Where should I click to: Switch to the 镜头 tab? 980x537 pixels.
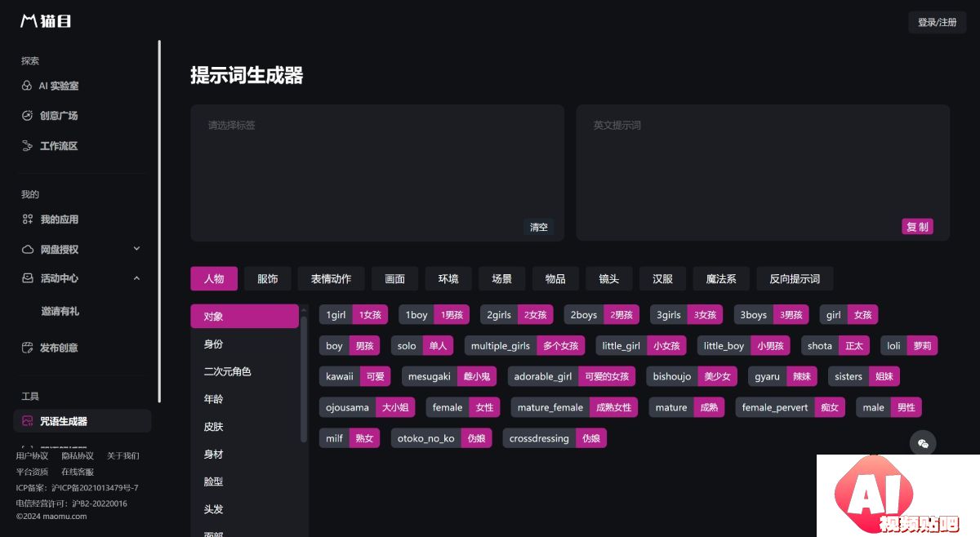(x=608, y=278)
